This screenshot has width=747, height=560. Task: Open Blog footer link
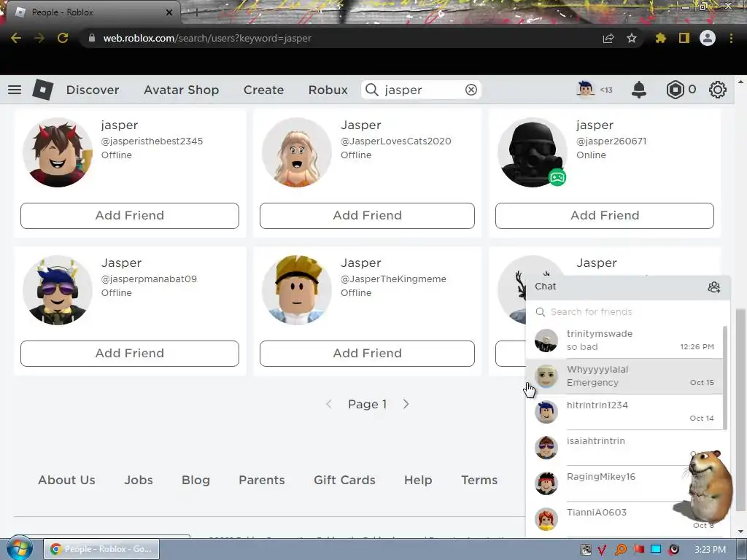[x=196, y=480]
